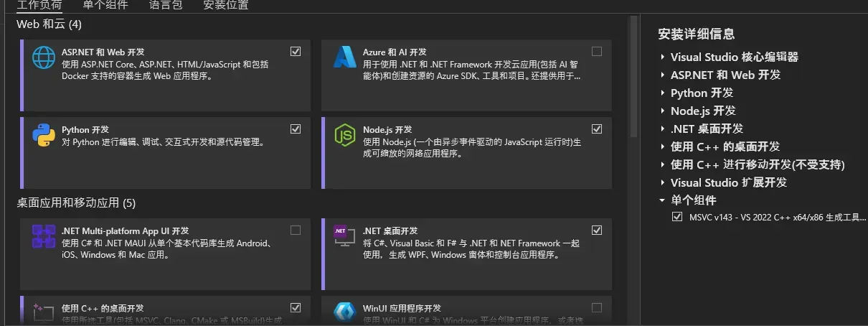
Task: Uncheck MSVC v143 component checkbox
Action: pos(677,217)
